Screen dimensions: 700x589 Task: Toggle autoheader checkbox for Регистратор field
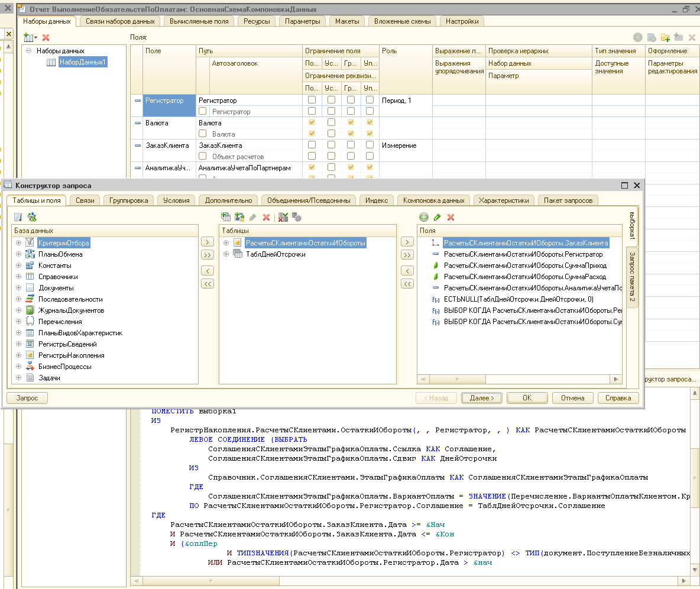pyautogui.click(x=203, y=111)
